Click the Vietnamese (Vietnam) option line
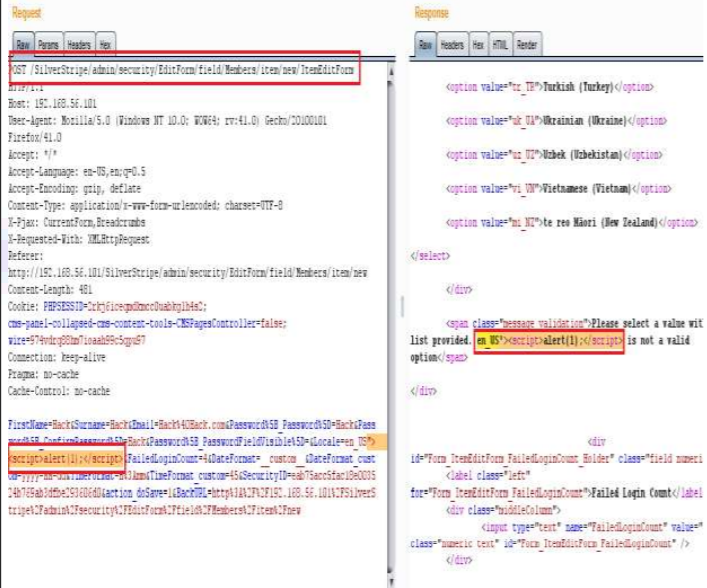 point(558,188)
